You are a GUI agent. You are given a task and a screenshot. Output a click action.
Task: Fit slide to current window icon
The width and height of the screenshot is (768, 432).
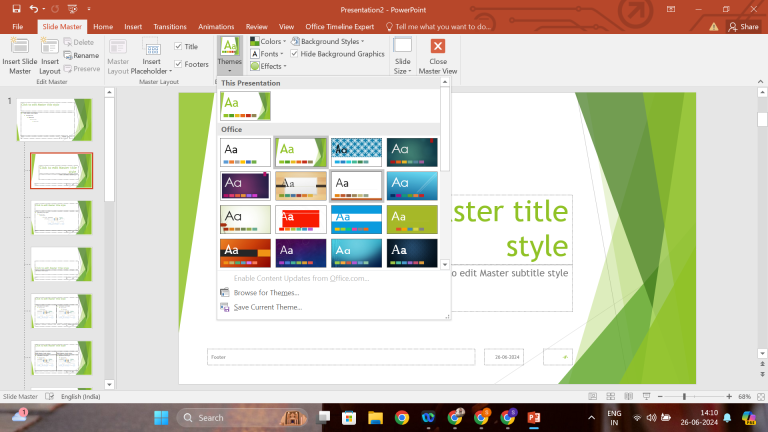pos(761,396)
